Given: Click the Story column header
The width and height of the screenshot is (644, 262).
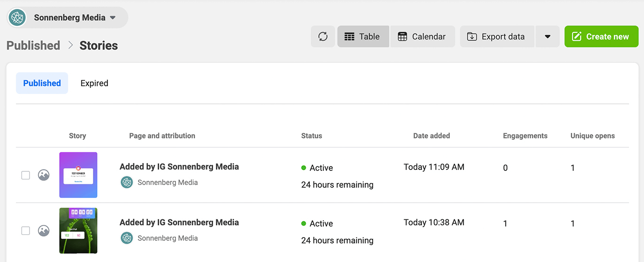Looking at the screenshot, I should pyautogui.click(x=77, y=136).
